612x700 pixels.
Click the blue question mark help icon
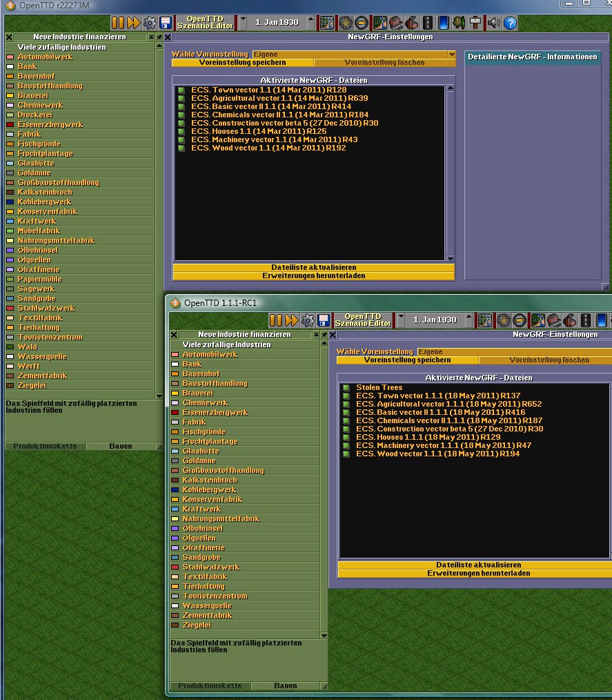(x=510, y=23)
